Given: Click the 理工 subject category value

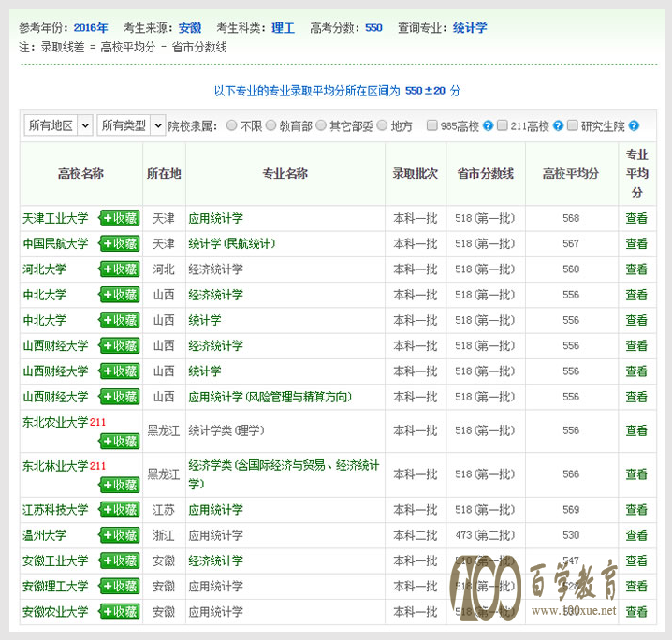Looking at the screenshot, I should pyautogui.click(x=283, y=28).
